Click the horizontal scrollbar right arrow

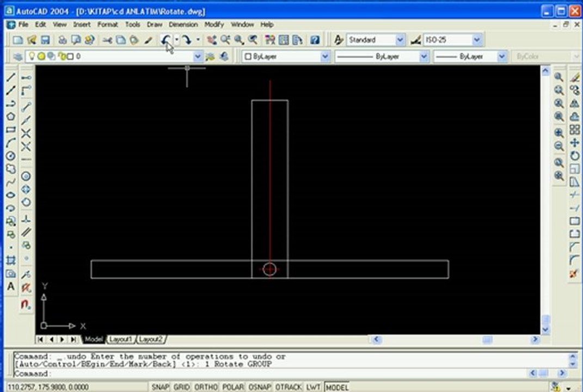[535, 339]
